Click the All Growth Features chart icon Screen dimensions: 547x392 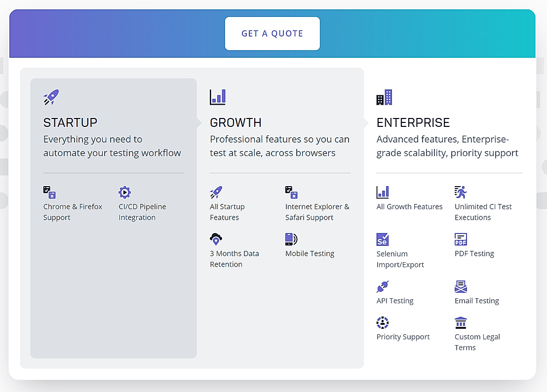coord(382,192)
